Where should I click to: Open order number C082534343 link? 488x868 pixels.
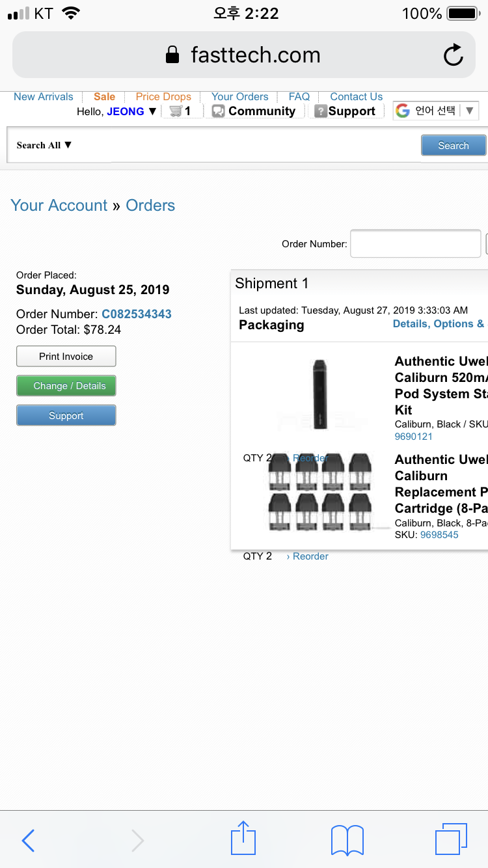click(137, 314)
